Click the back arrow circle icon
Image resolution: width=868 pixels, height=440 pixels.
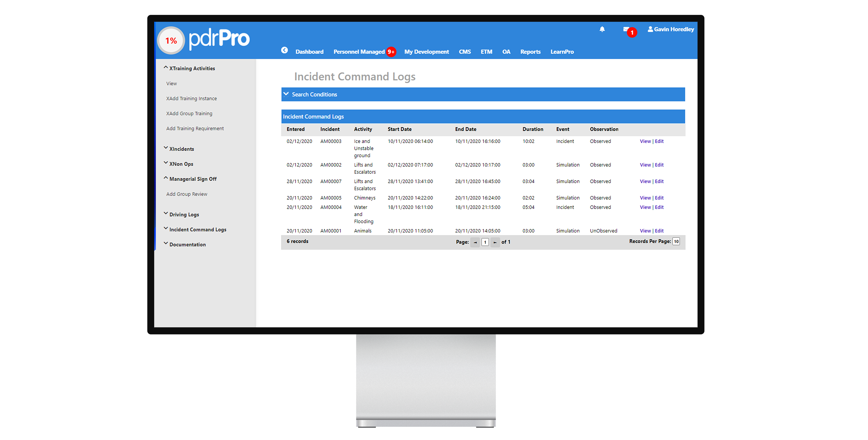(284, 50)
